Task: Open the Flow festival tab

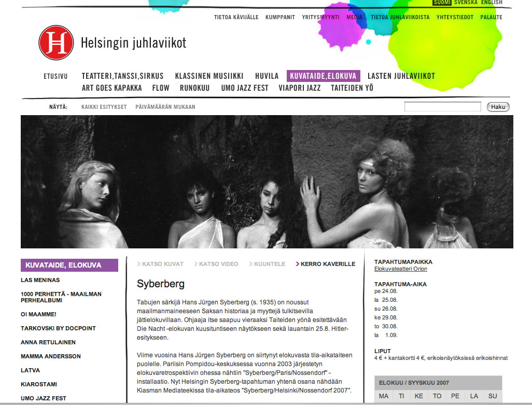Action: click(161, 88)
